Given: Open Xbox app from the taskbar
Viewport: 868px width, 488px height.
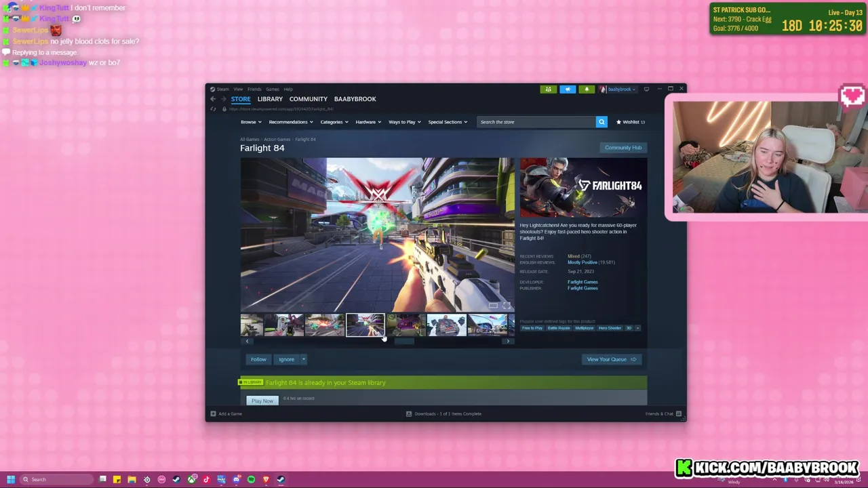Looking at the screenshot, I should click(x=191, y=479).
